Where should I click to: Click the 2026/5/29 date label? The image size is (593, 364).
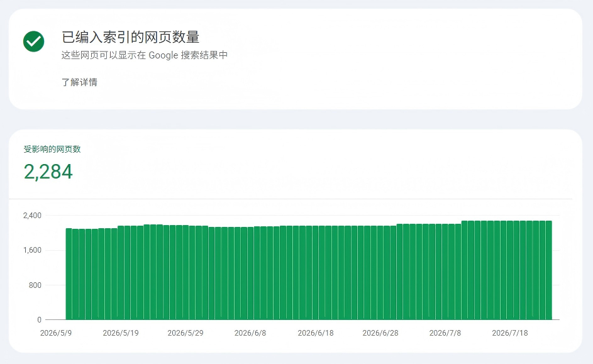tap(186, 333)
